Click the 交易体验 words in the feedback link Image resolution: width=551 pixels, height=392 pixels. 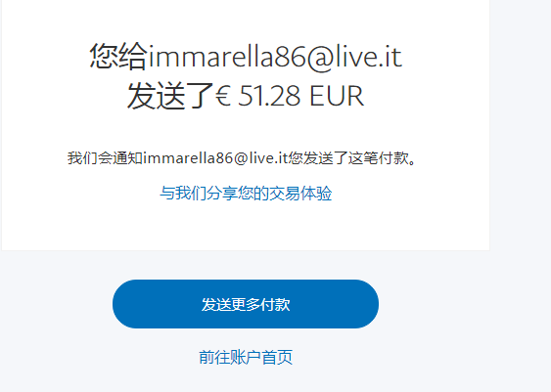300,193
